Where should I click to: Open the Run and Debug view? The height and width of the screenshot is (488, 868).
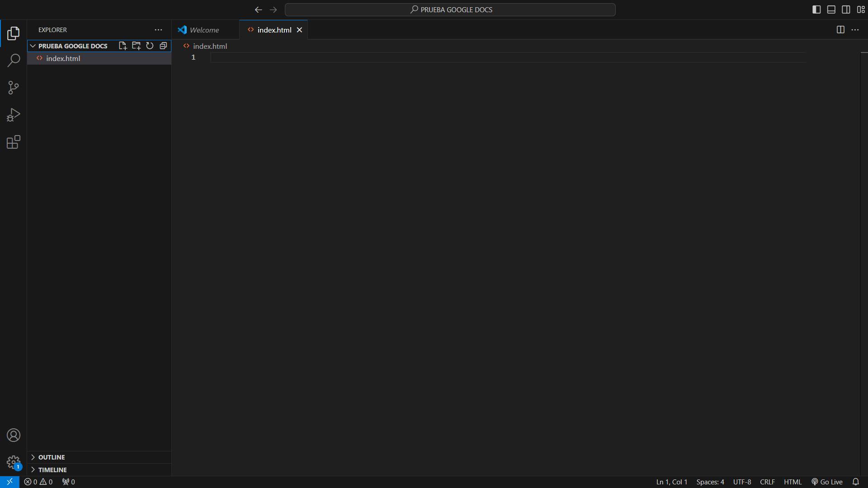14,115
